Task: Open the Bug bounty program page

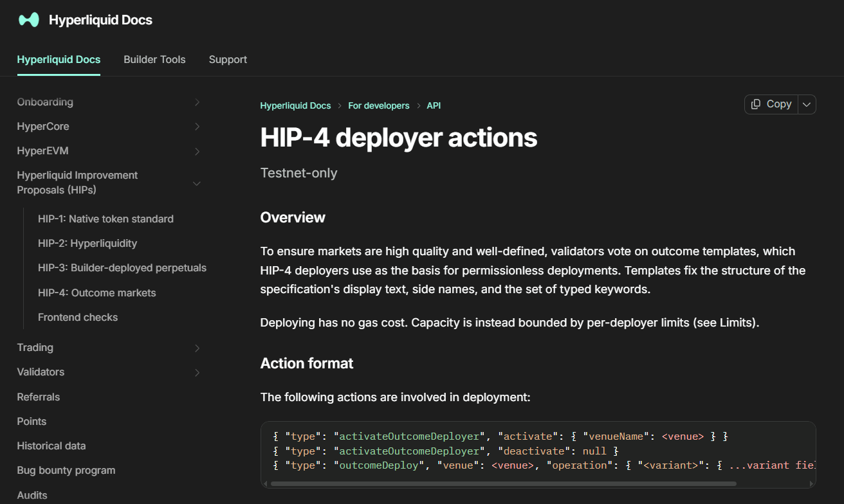Action: click(66, 470)
